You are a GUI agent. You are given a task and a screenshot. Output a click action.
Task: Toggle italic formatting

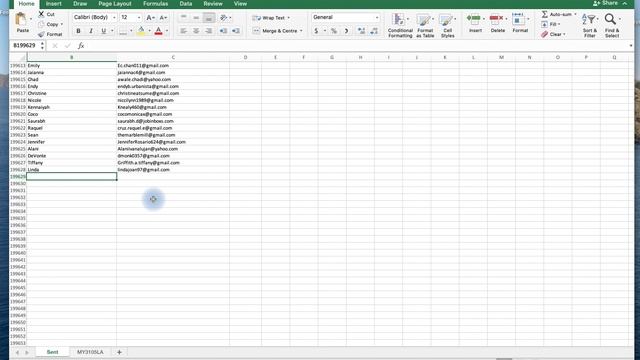91,31
